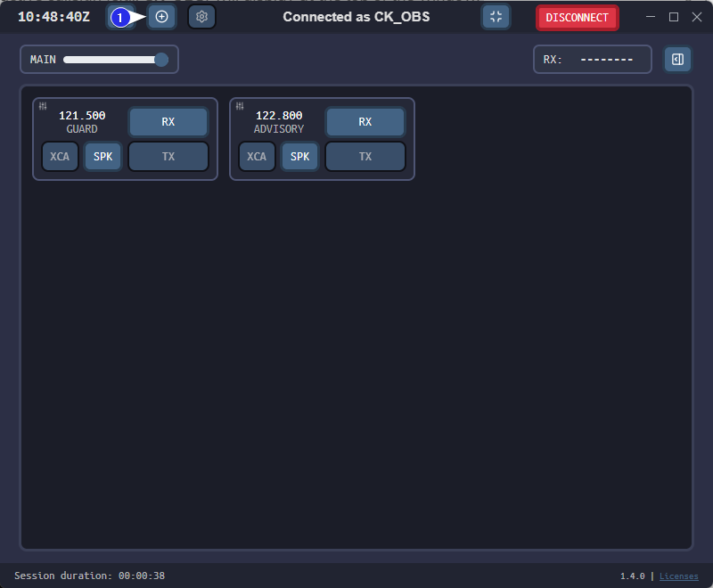The width and height of the screenshot is (713, 588).
Task: Maximize the TrackAudio window
Action: (x=674, y=17)
